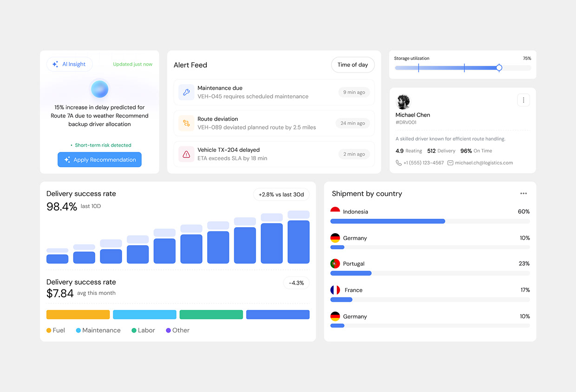Image resolution: width=576 pixels, height=392 pixels.
Task: Click the warning triangle icon on Vehicle TX-204 alert
Action: pos(186,154)
